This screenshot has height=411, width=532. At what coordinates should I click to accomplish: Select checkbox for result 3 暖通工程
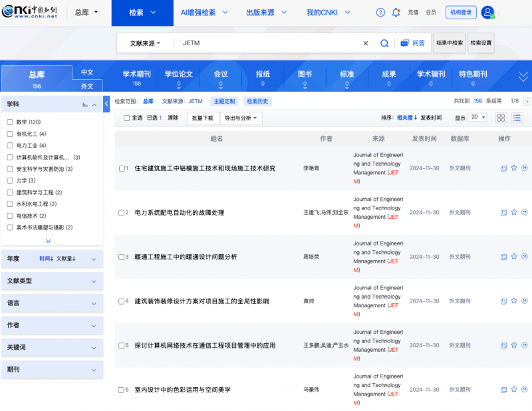click(122, 257)
